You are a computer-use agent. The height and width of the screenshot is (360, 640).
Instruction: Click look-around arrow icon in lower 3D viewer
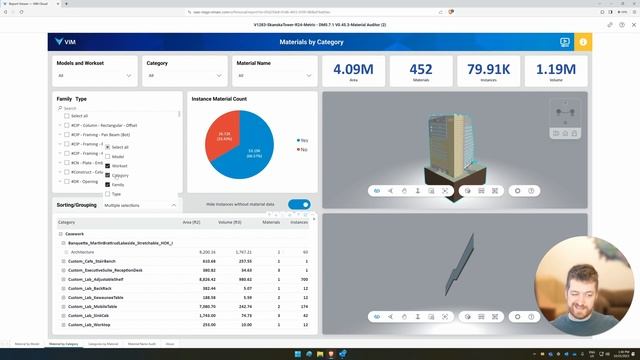point(390,316)
